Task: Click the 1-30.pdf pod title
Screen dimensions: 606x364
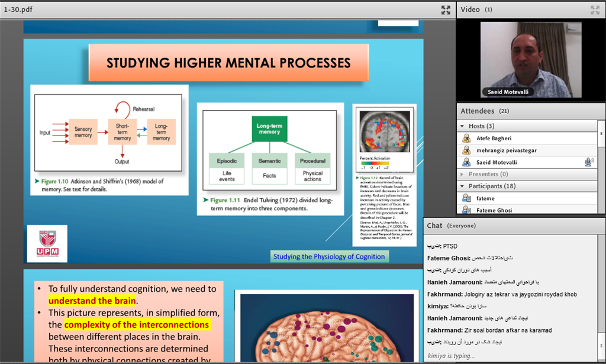Action: 18,9
